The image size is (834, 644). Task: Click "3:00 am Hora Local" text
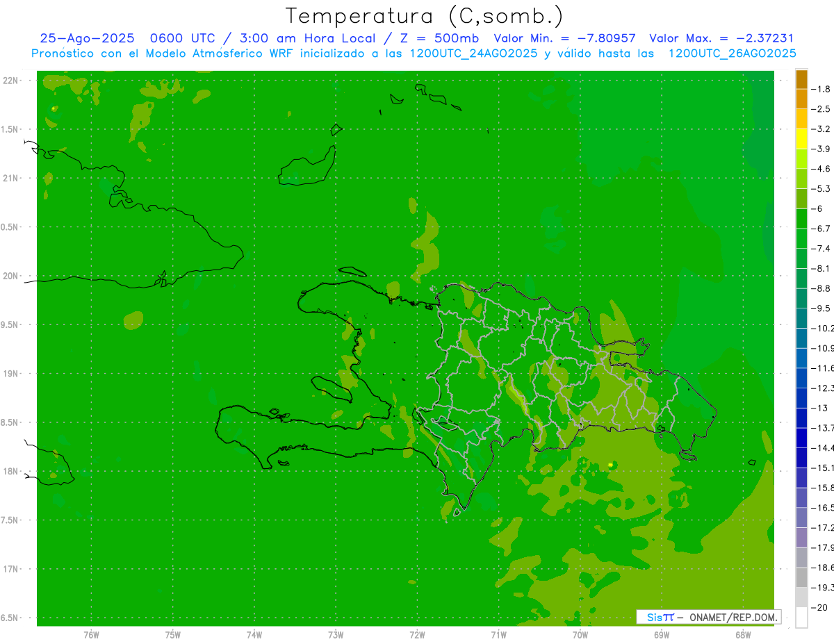coord(308,38)
